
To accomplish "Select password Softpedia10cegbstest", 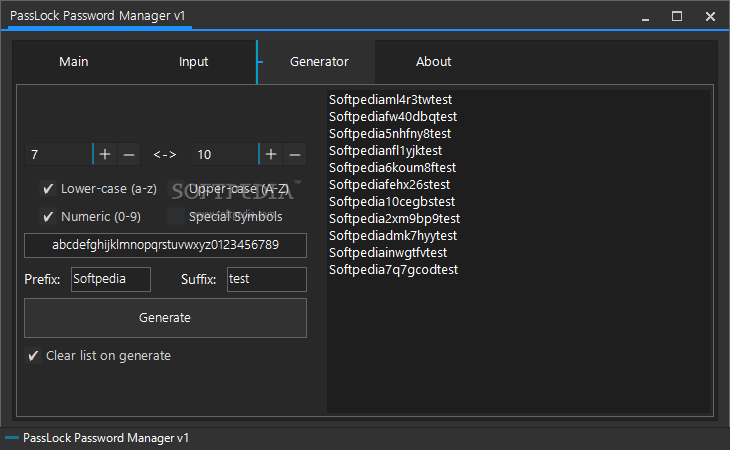I will tap(392, 201).
